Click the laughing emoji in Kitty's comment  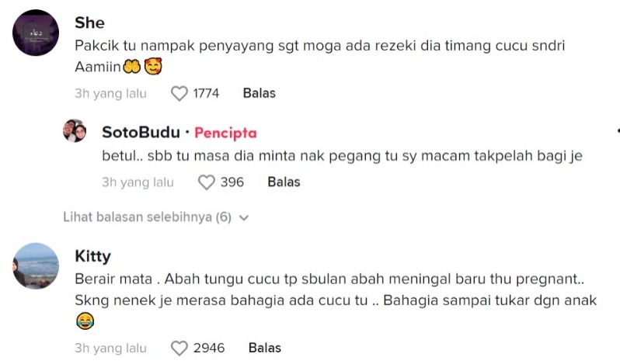pos(85,320)
